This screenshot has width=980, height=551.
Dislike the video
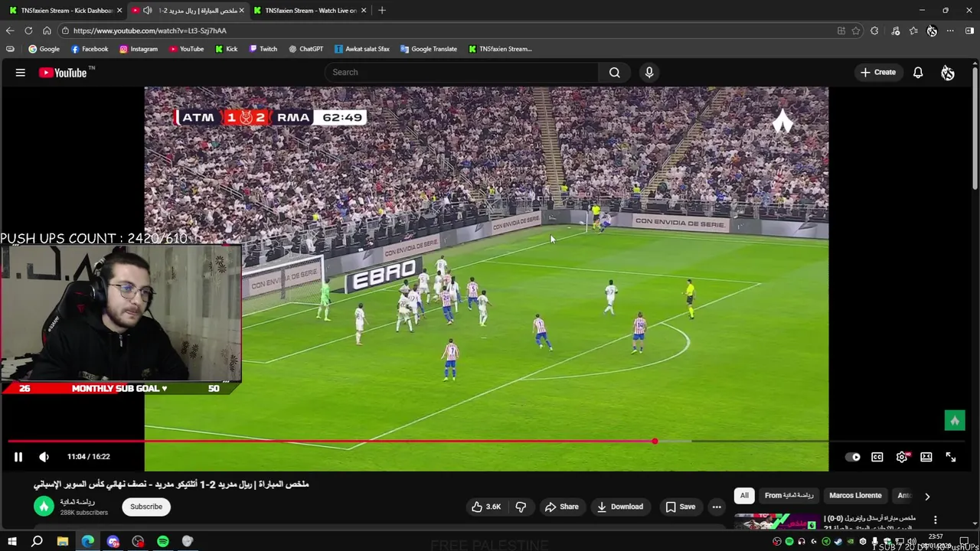521,507
